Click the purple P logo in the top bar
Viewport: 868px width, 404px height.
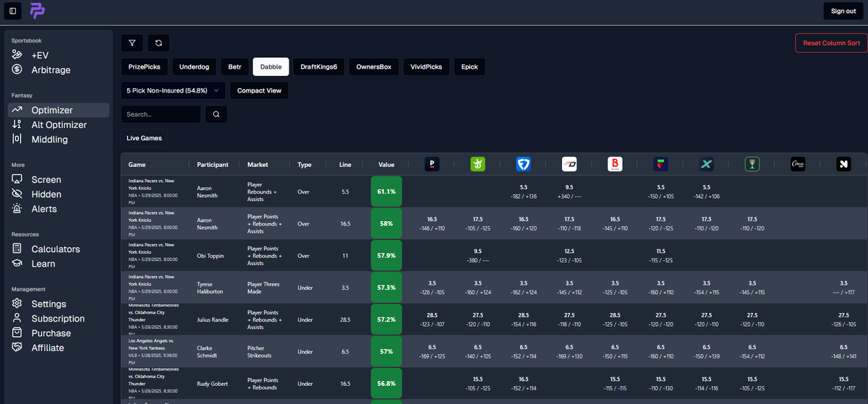pyautogui.click(x=37, y=11)
